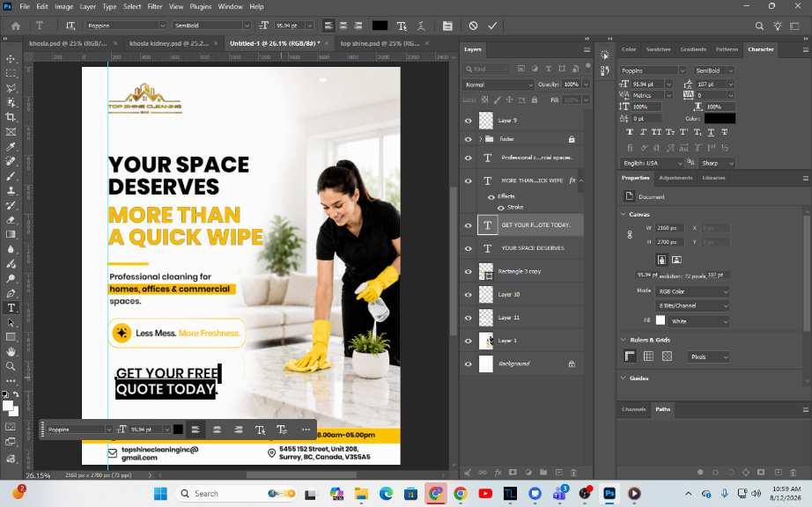Commit text edits with the checkmark
Screen dimensions: 812x507
[492, 26]
